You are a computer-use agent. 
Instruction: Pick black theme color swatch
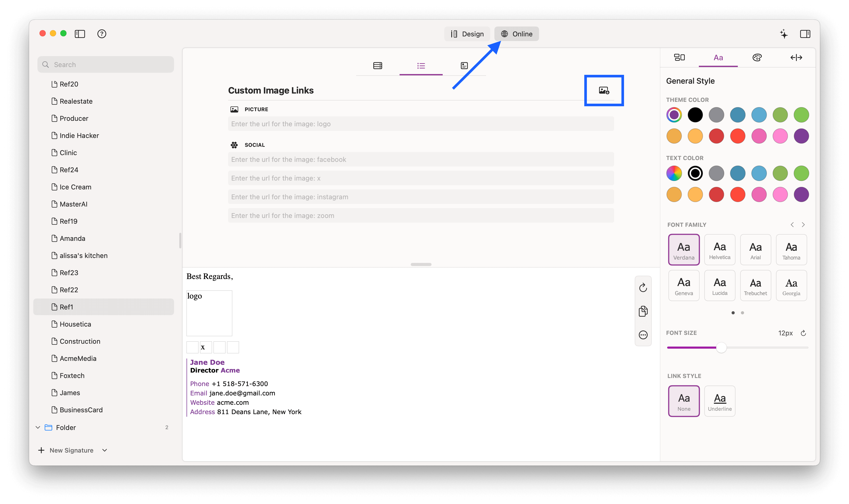695,115
